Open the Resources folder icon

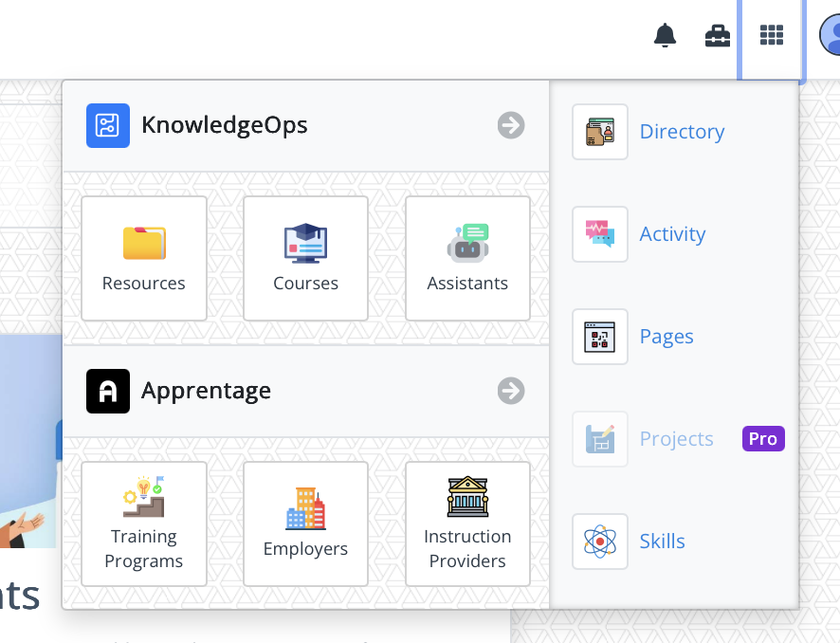[x=143, y=243]
